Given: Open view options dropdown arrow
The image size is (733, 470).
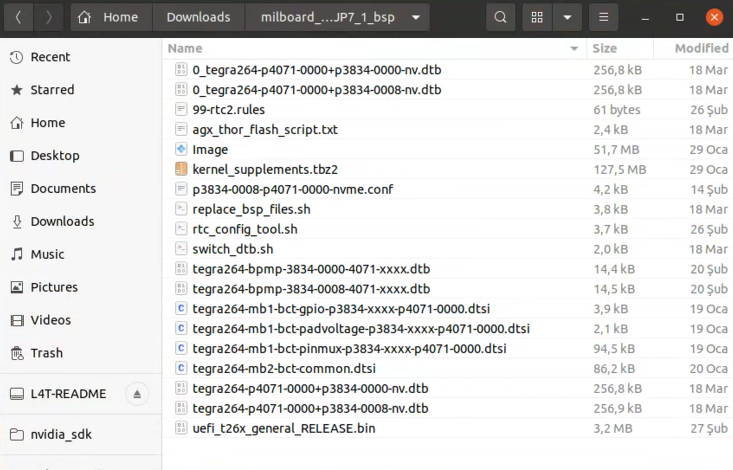Looking at the screenshot, I should (x=567, y=17).
